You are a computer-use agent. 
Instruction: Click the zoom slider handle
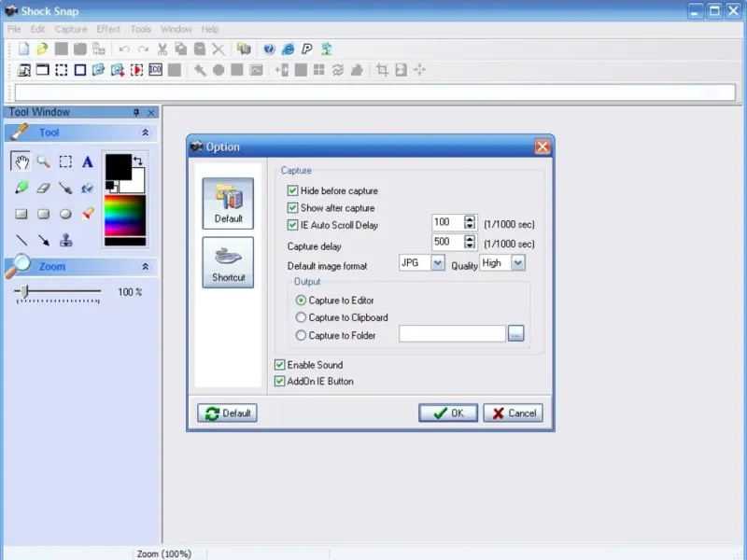pos(24,291)
